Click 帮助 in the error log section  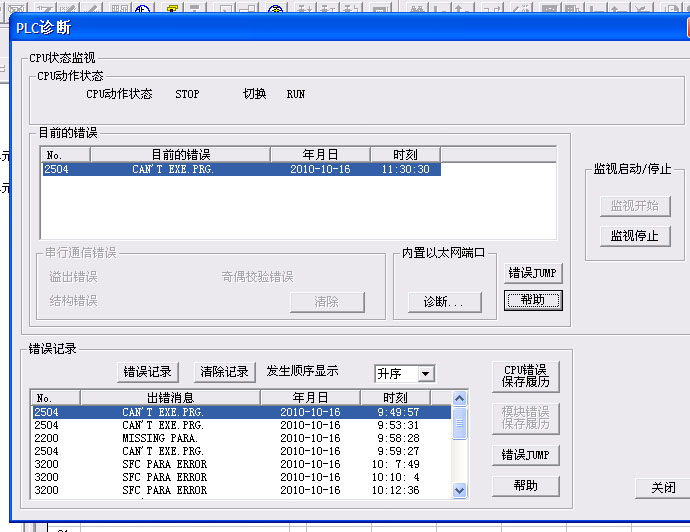525,485
